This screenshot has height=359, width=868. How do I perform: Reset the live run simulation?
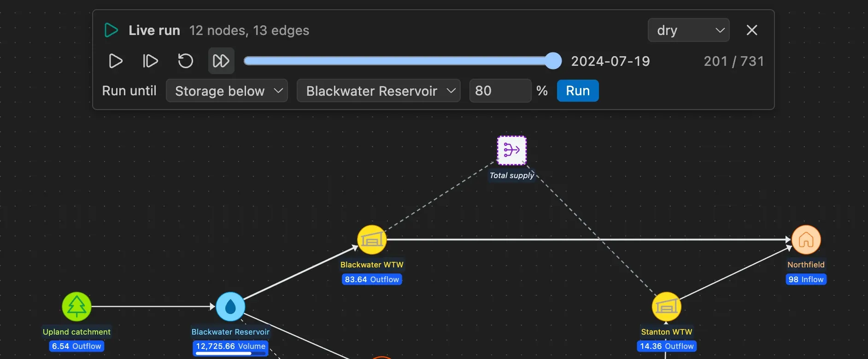[x=186, y=61]
